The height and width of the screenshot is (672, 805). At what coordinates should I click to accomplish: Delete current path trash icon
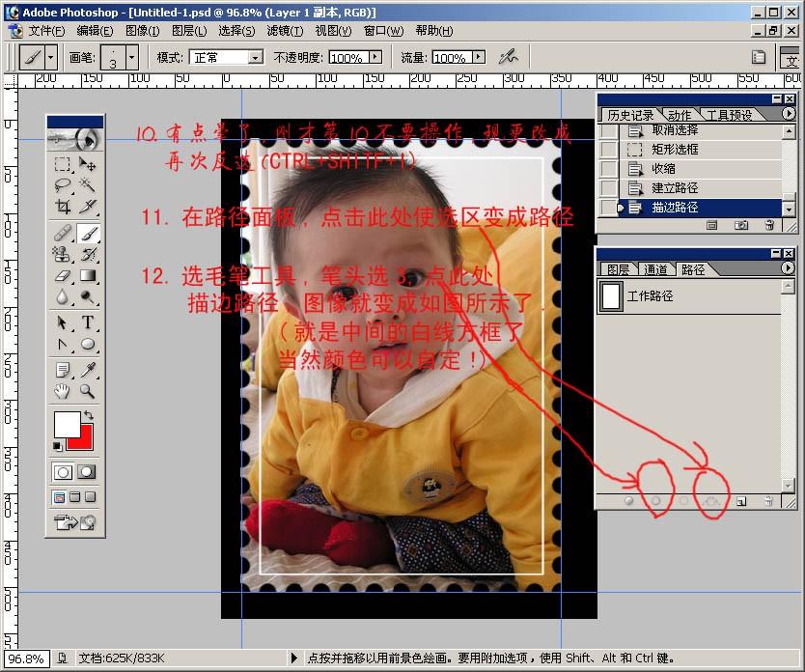point(768,501)
